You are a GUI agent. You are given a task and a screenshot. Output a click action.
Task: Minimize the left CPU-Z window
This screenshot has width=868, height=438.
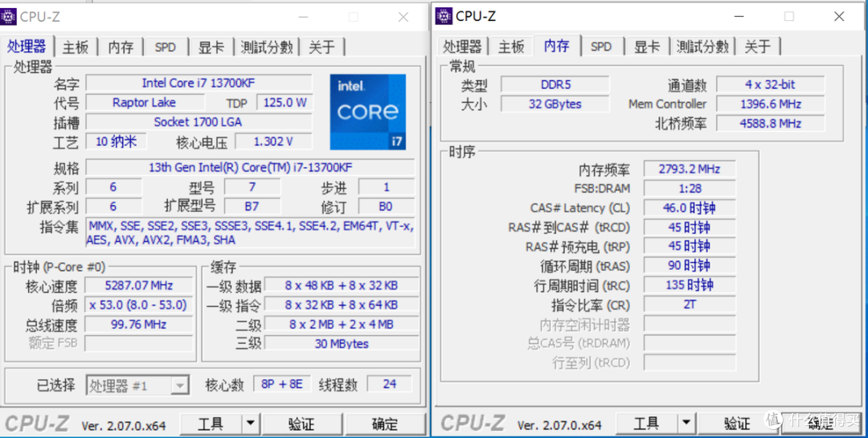click(x=303, y=17)
